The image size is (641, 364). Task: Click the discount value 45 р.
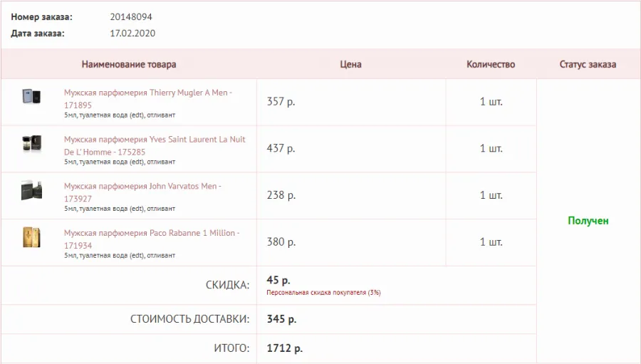point(278,280)
